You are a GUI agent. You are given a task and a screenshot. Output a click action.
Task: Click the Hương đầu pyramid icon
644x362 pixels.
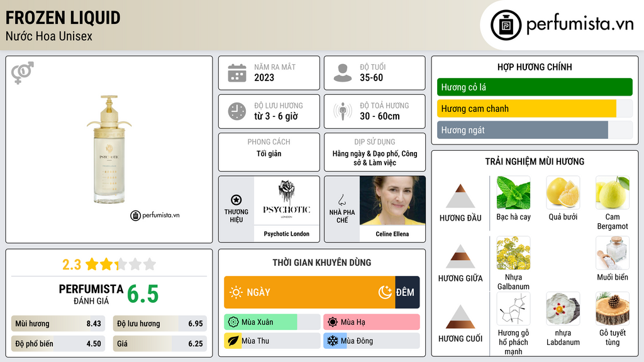(x=460, y=196)
